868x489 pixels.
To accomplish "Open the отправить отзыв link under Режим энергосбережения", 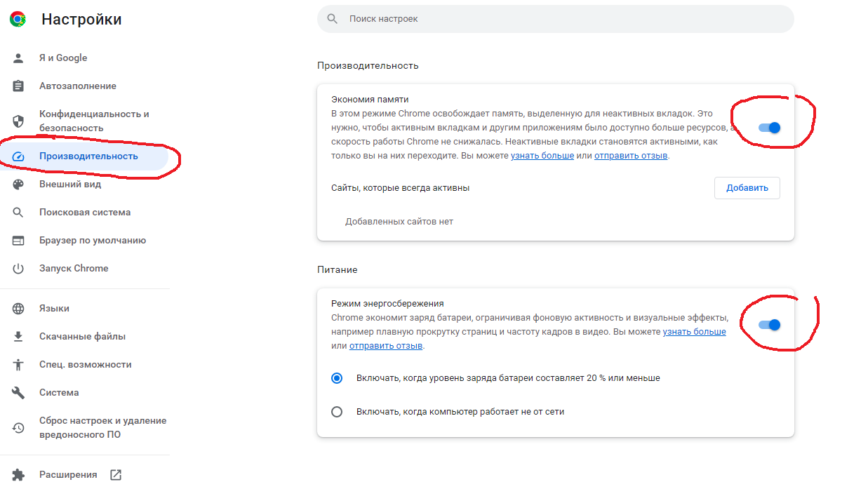I will pyautogui.click(x=386, y=346).
